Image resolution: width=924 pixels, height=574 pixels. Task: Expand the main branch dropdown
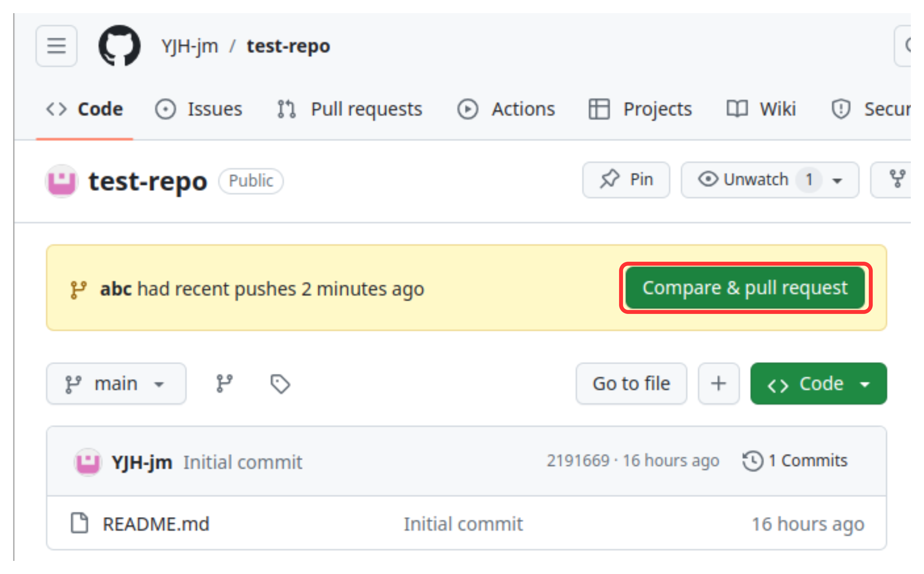pos(116,384)
